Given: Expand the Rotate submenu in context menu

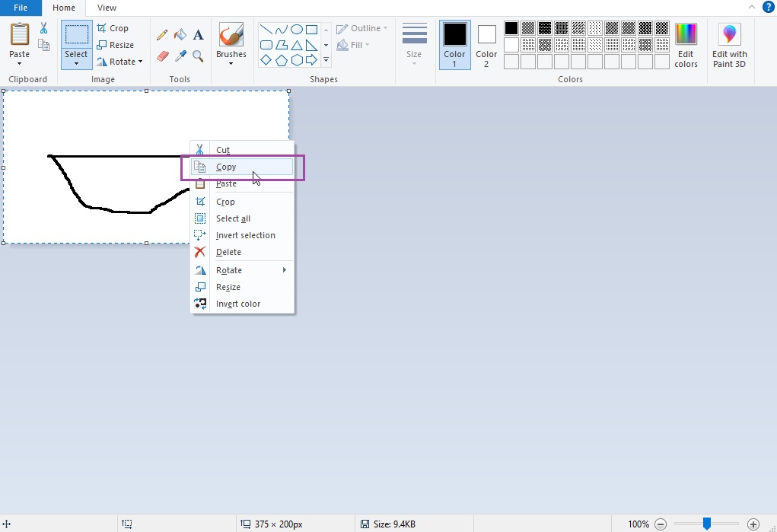Looking at the screenshot, I should (x=229, y=270).
